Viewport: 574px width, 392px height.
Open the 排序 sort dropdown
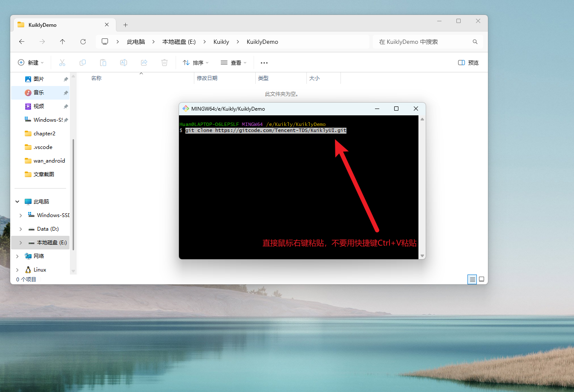click(x=196, y=63)
